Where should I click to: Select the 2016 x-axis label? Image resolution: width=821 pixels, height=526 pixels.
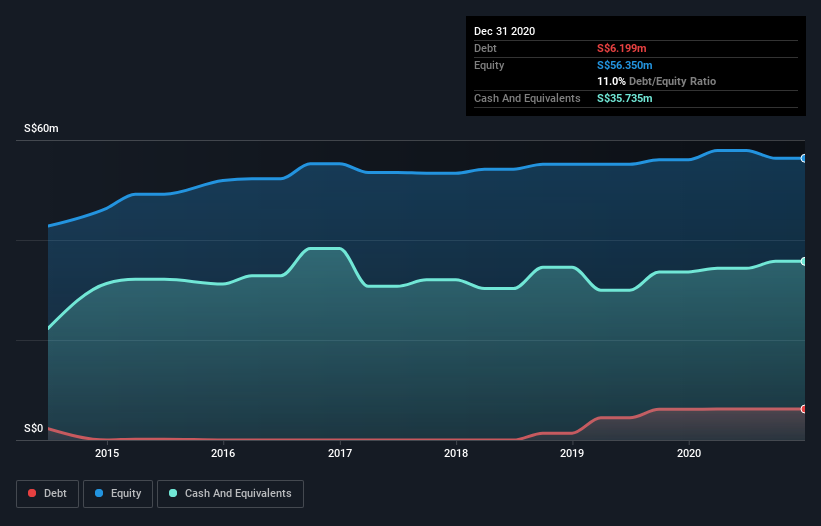223,454
